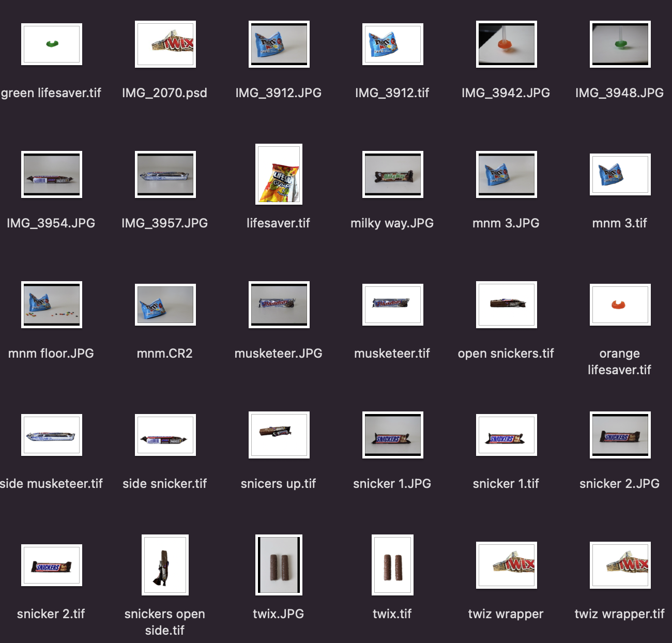Click the 'twiz wrapper' name without extension
This screenshot has height=643, width=672.
[506, 614]
